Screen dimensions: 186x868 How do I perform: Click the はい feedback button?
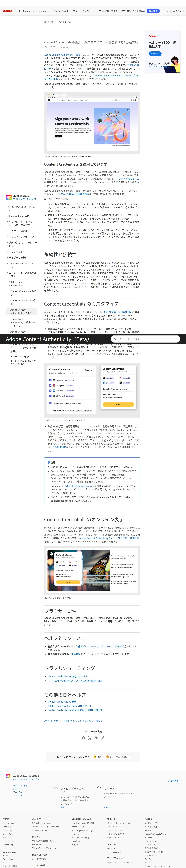click(x=97, y=757)
